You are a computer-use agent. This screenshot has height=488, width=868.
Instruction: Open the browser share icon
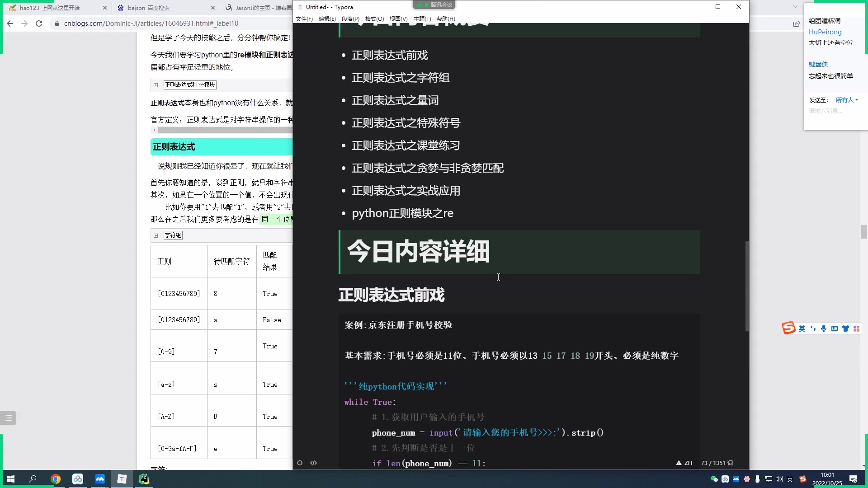tap(797, 24)
